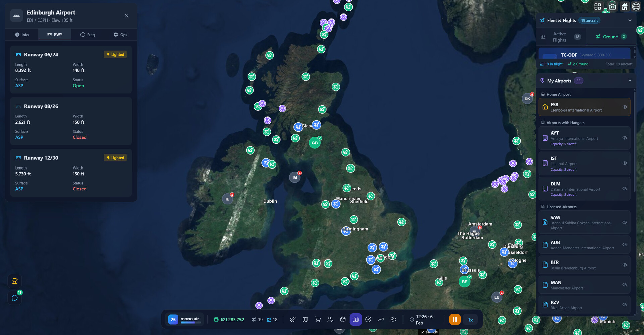The width and height of the screenshot is (644, 335).
Task: Collapse the Fleet & Flights panel
Action: (x=630, y=20)
